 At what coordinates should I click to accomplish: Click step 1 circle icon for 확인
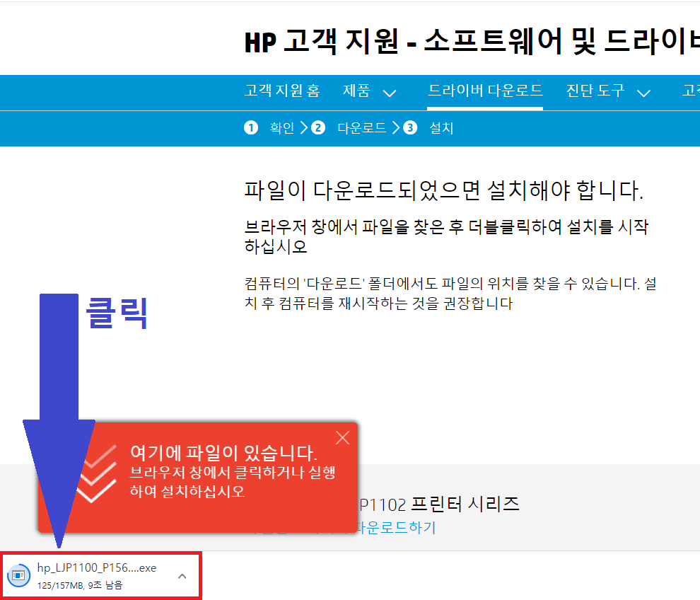[x=251, y=128]
